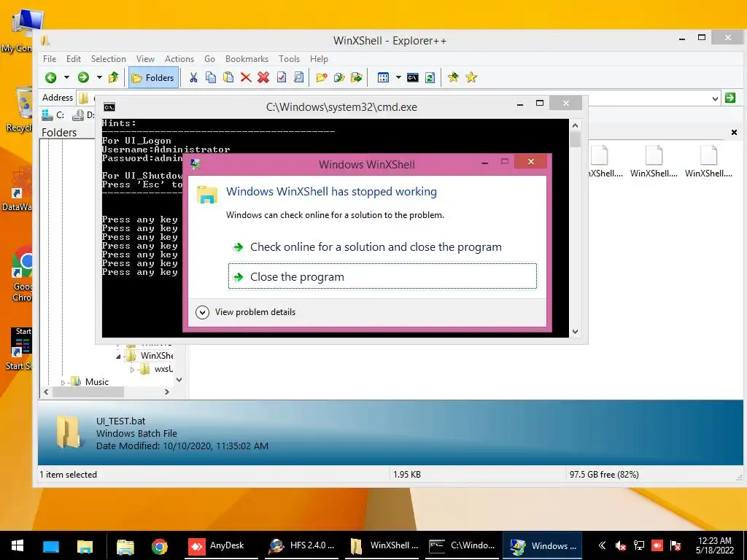Image resolution: width=747 pixels, height=560 pixels.
Task: Switch to HFS 2.4.0 taskbar item
Action: (x=301, y=546)
